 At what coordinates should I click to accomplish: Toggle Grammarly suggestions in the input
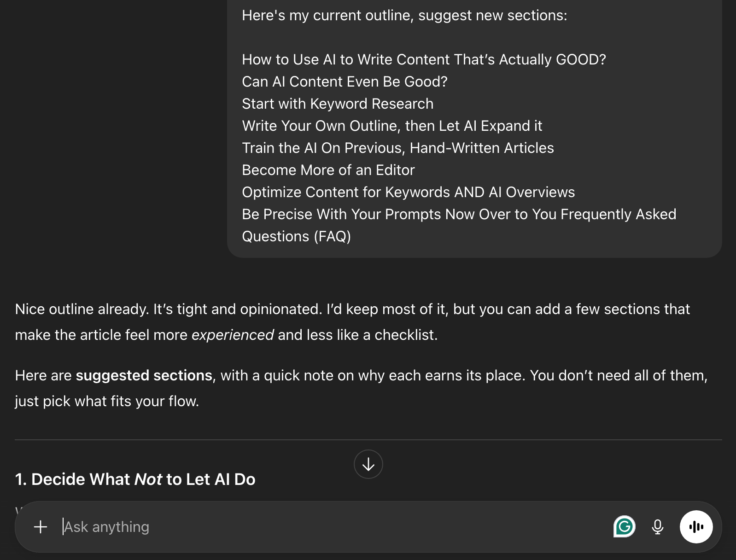click(x=624, y=527)
